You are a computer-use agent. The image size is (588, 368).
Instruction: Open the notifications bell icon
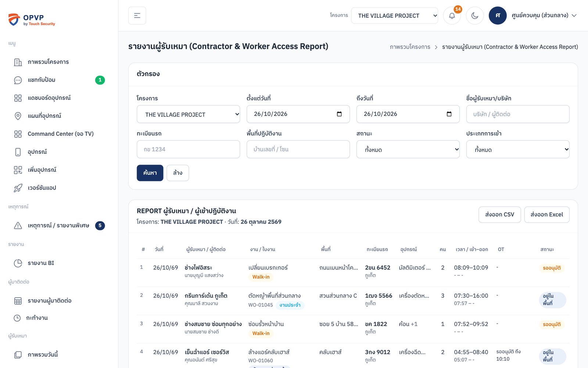tap(452, 16)
